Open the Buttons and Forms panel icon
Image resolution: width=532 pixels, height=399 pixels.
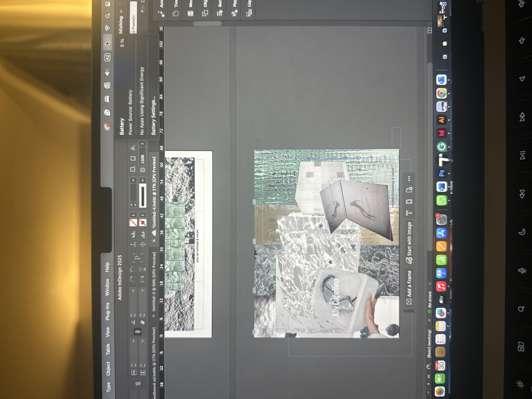click(x=220, y=13)
